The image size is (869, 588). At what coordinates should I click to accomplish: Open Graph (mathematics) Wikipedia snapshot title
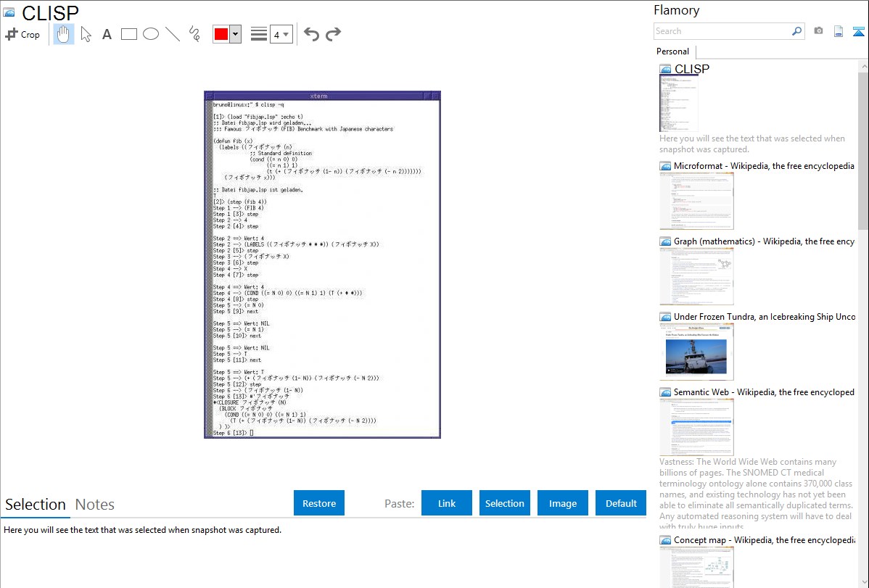coord(764,241)
